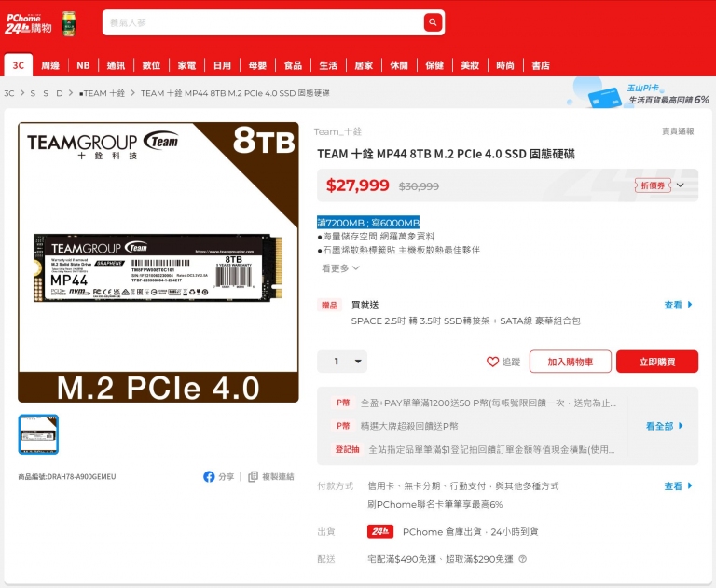The width and height of the screenshot is (716, 588).
Task: Select the small product thumbnail
Action: click(x=38, y=434)
